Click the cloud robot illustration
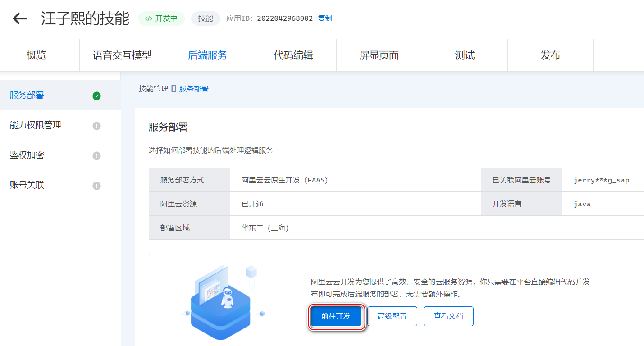 (x=224, y=303)
